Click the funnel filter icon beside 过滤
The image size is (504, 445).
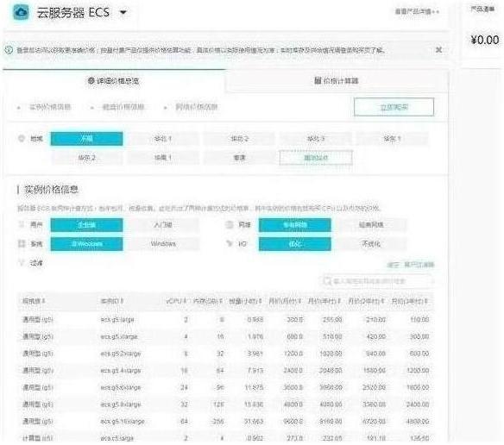22,263
